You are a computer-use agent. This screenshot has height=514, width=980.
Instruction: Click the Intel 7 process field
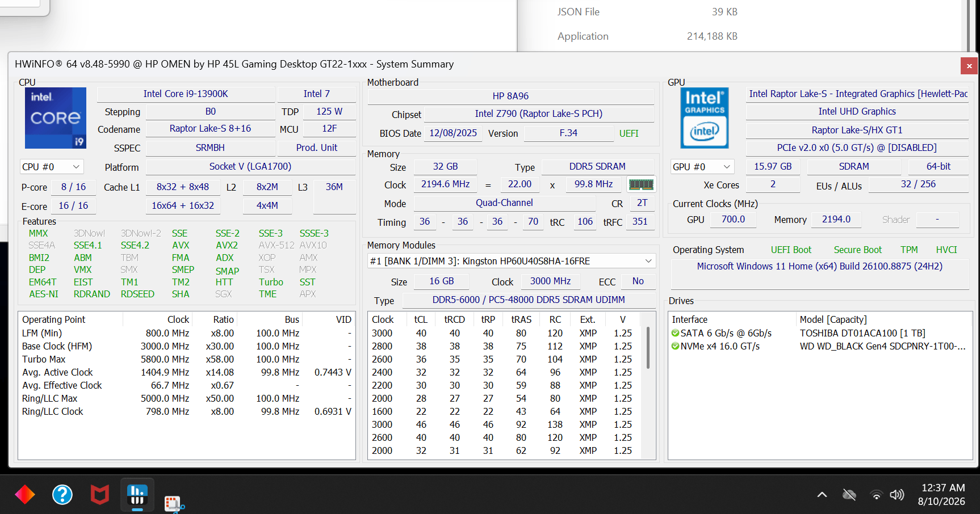pos(317,94)
